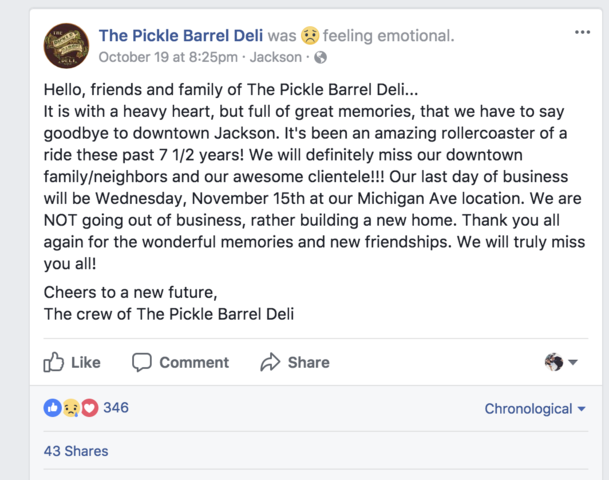Expand the identity selector dropdown arrow
The height and width of the screenshot is (480, 609).
point(573,362)
